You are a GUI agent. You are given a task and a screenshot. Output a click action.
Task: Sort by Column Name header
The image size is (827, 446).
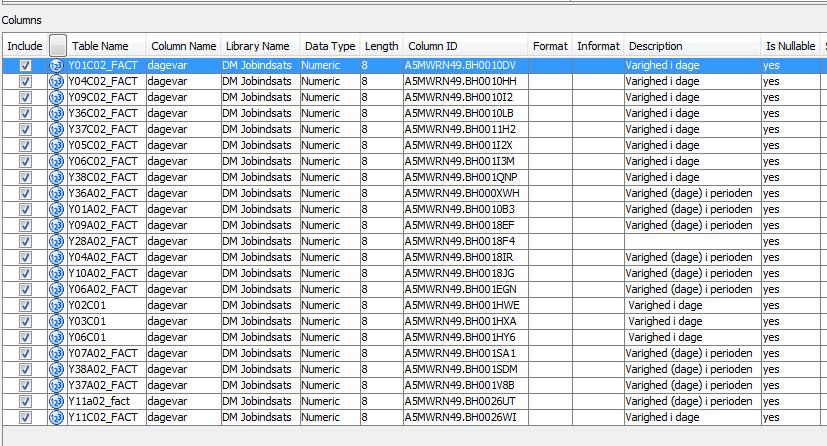click(184, 46)
